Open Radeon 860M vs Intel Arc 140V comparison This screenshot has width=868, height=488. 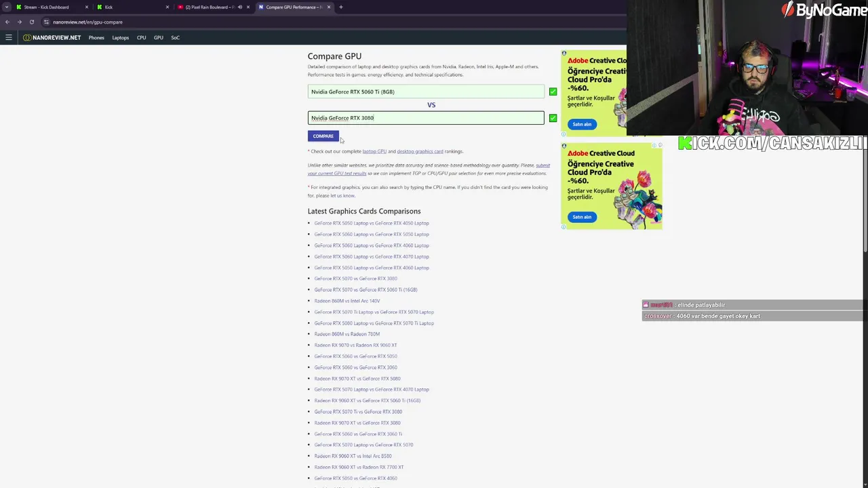tap(347, 301)
